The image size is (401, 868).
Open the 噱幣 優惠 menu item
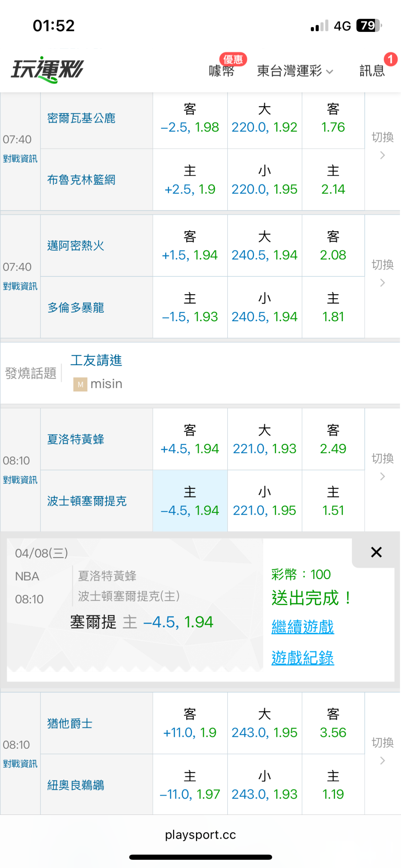[222, 70]
